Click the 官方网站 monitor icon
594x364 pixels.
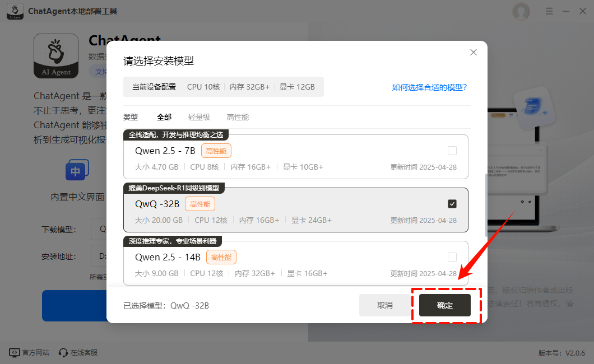click(15, 353)
